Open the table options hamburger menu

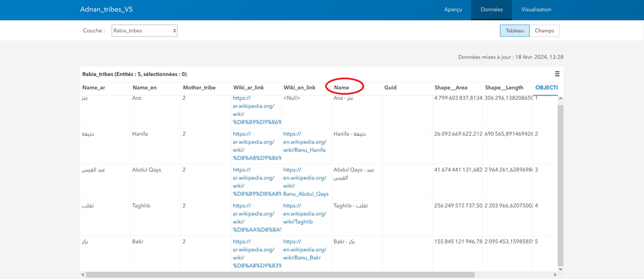(558, 74)
